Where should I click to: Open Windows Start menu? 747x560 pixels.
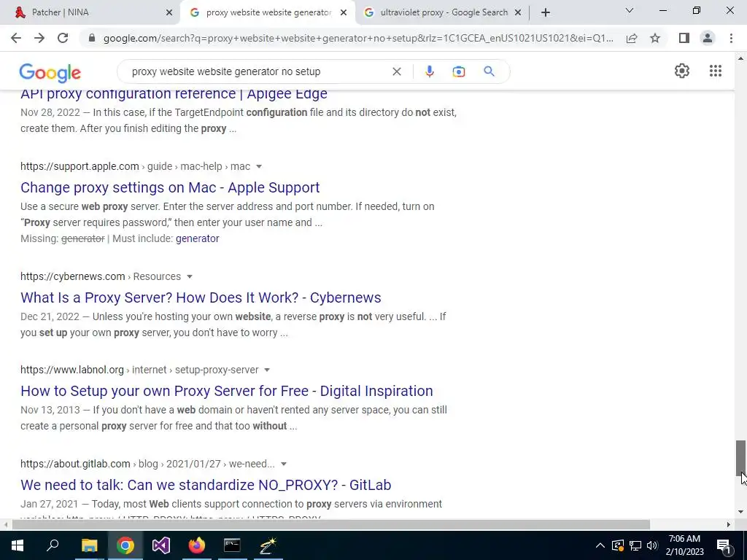(18, 545)
